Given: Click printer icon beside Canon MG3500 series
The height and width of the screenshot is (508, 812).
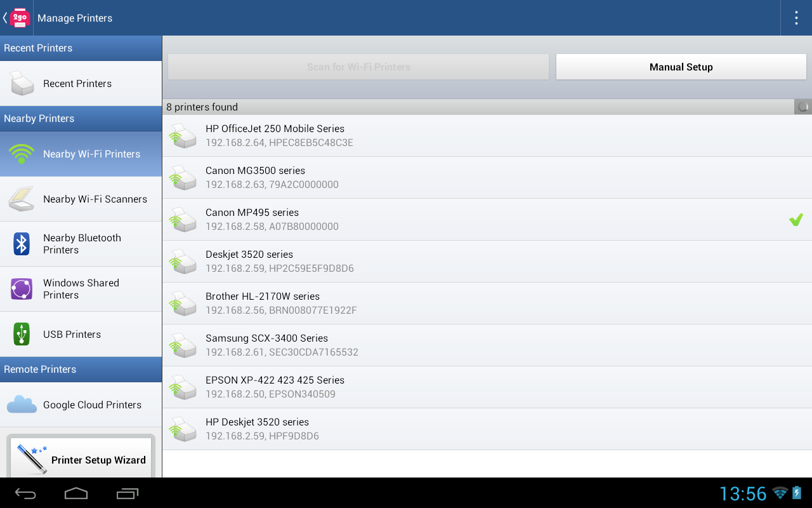Looking at the screenshot, I should (x=183, y=178).
